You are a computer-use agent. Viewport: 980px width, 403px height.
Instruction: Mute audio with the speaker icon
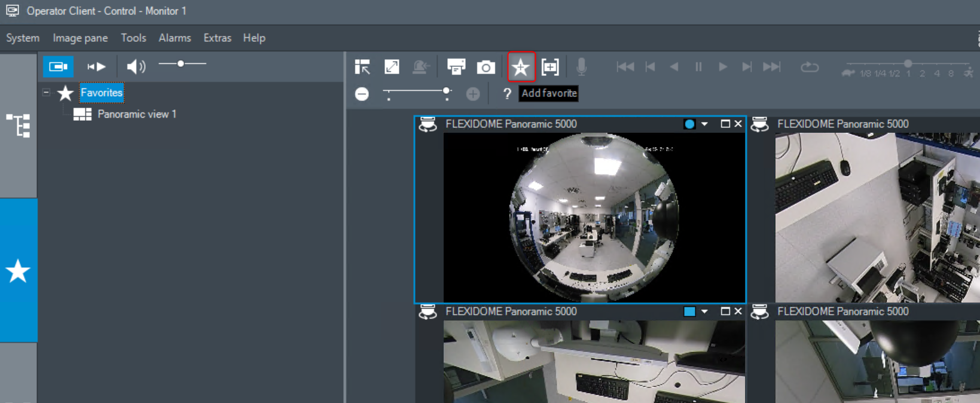click(136, 66)
